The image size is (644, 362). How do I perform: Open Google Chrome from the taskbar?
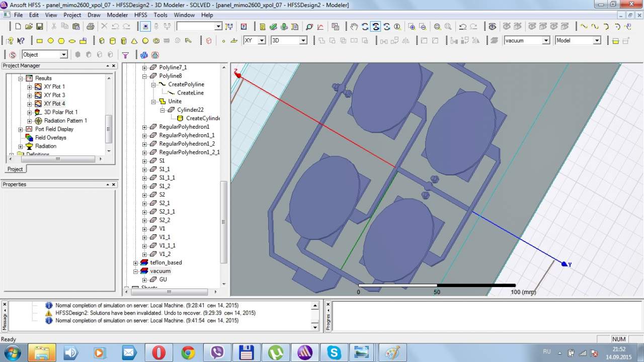(188, 352)
